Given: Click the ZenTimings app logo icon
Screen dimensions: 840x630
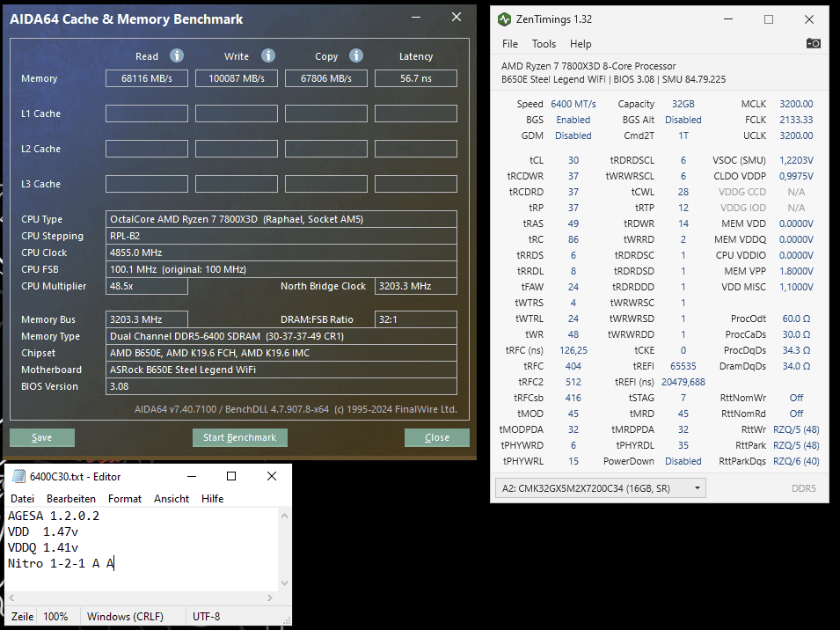Looking at the screenshot, I should point(504,19).
